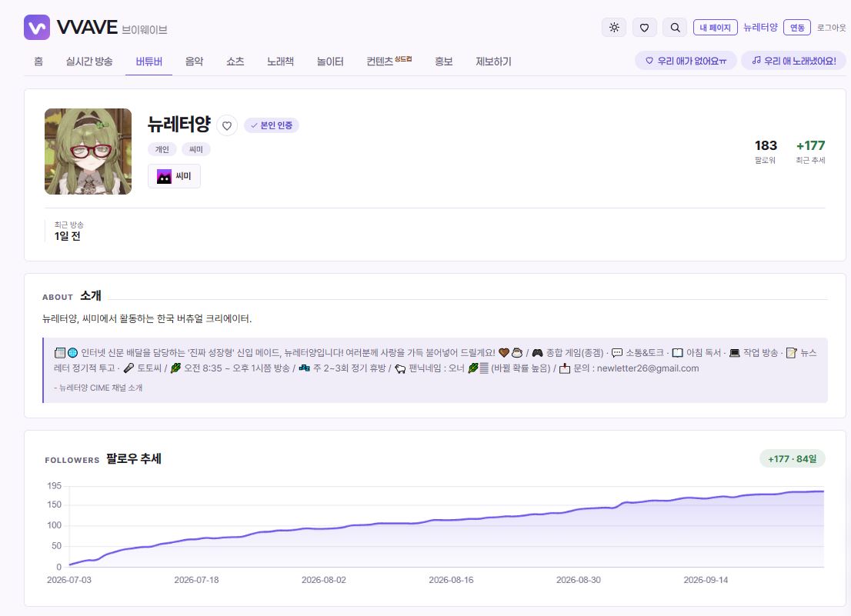
Task: Click the 2026-07-18 chart axis label
Action: (x=196, y=580)
